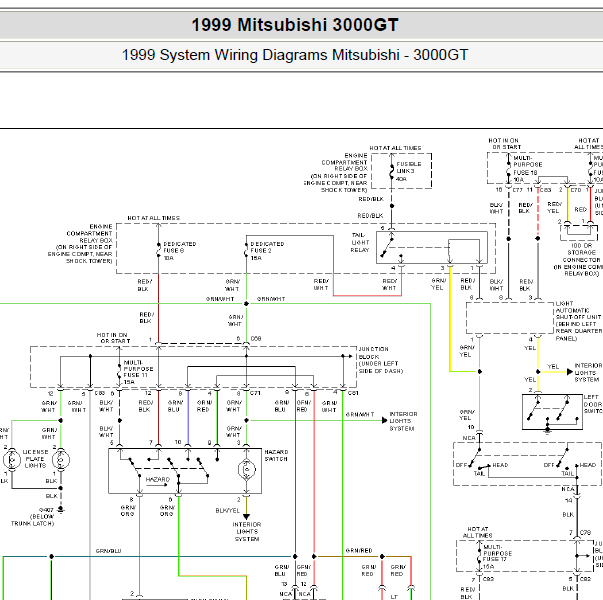The image size is (603, 600).
Task: Click "HOT AT ALL TIMES" above Dedicated Fuse 6
Action: click(153, 218)
